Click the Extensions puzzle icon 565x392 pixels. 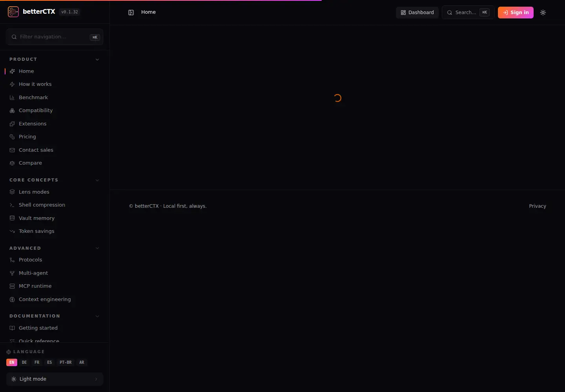(12, 124)
